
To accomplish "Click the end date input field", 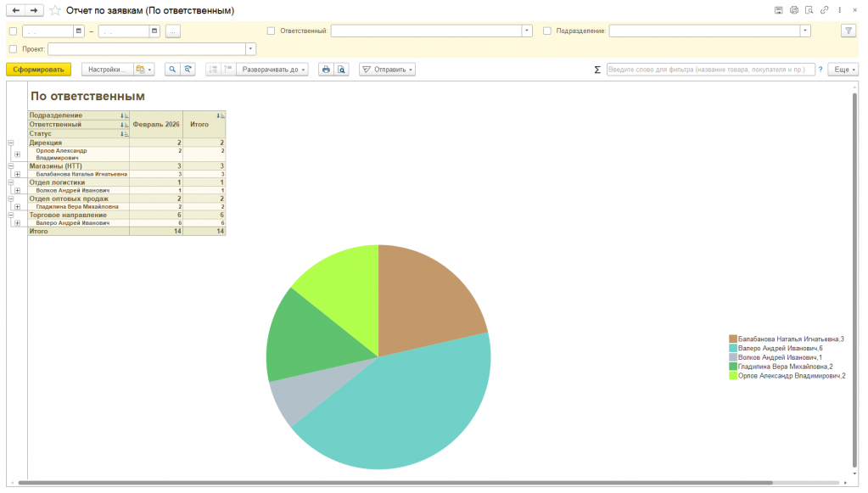I will [123, 31].
